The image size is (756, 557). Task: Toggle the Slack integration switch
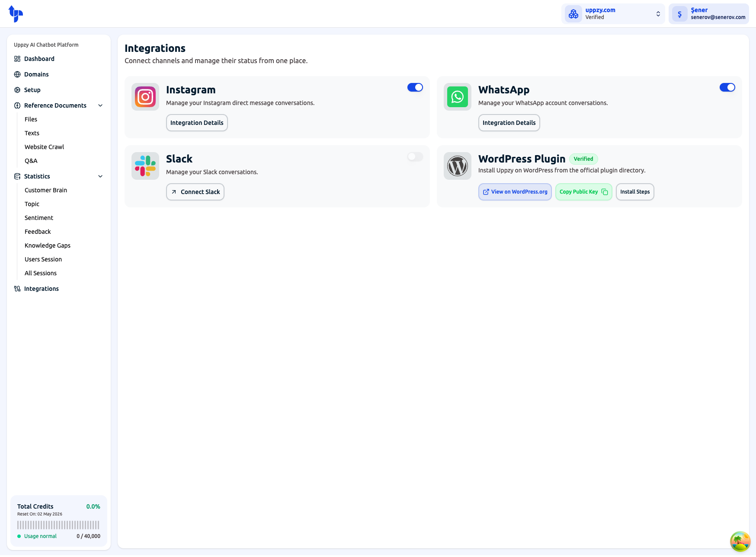pos(415,156)
